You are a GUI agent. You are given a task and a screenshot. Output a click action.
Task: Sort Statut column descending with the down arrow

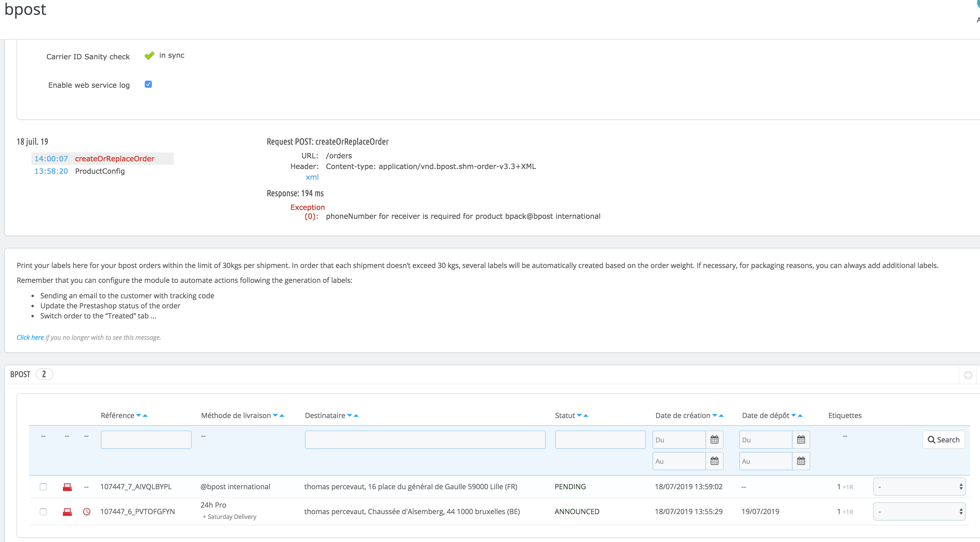[579, 415]
